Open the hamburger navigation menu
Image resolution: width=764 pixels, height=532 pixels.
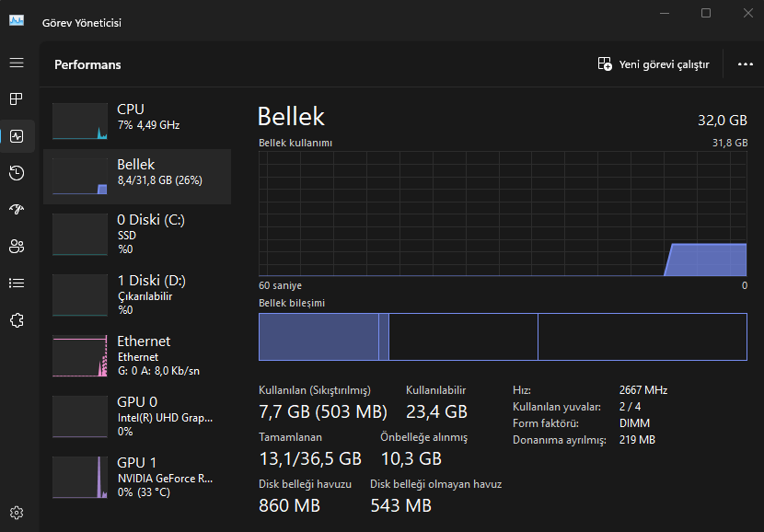point(16,63)
